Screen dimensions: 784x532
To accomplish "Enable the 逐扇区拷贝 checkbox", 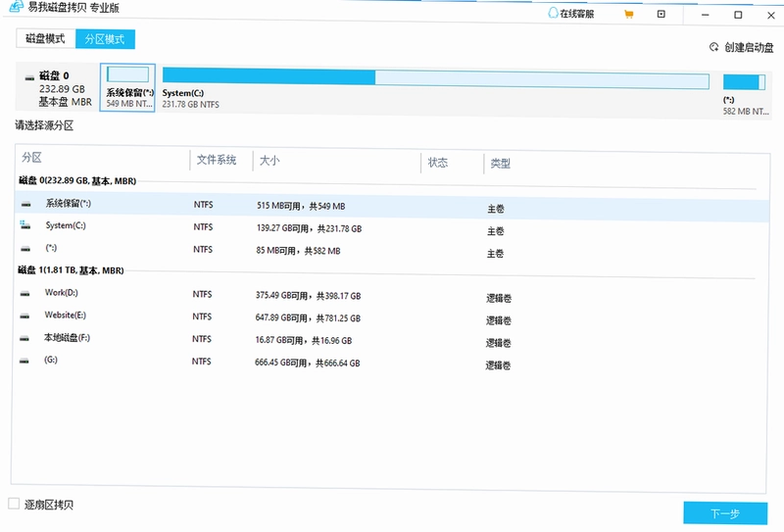I will 14,504.
